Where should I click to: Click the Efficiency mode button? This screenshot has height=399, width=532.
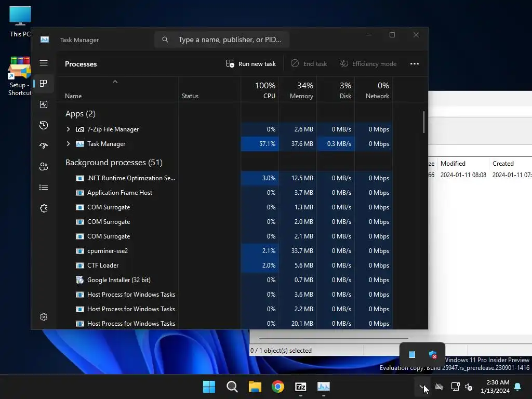click(x=368, y=64)
